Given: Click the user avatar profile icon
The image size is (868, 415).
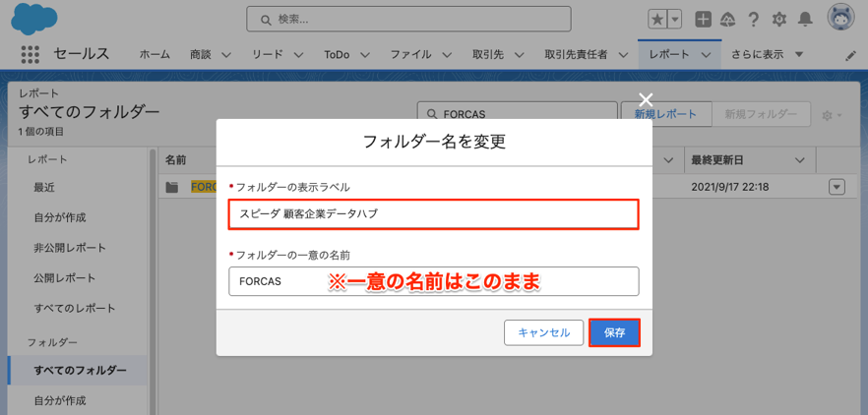Looking at the screenshot, I should (x=840, y=18).
